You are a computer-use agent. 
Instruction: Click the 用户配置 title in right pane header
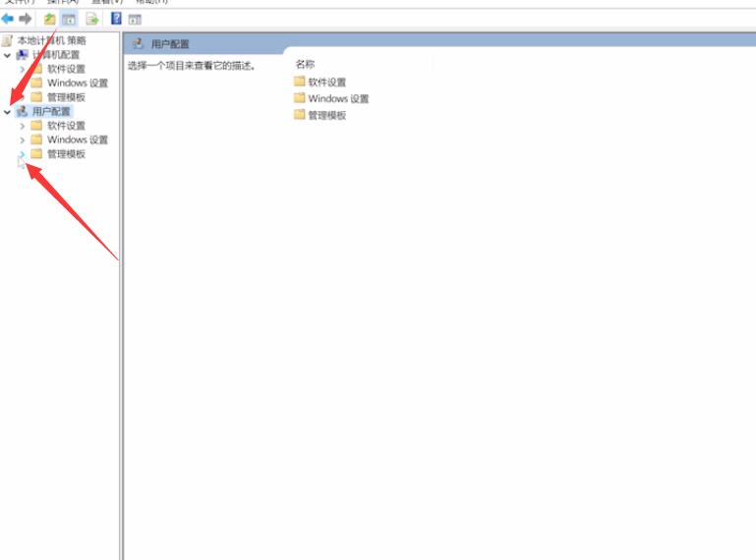click(x=170, y=44)
